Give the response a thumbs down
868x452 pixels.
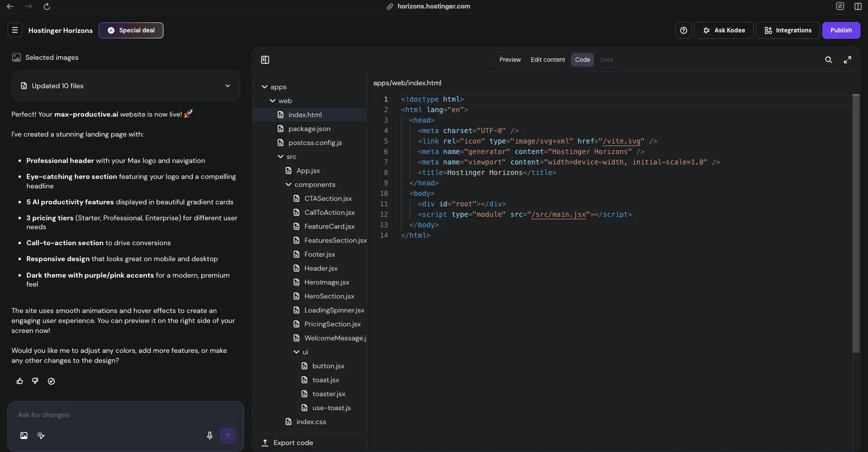click(x=35, y=381)
